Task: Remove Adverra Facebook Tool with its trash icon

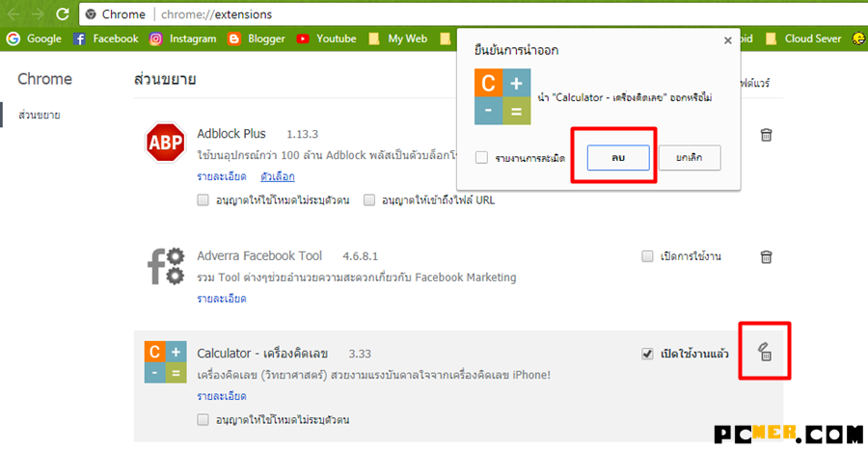Action: (766, 256)
